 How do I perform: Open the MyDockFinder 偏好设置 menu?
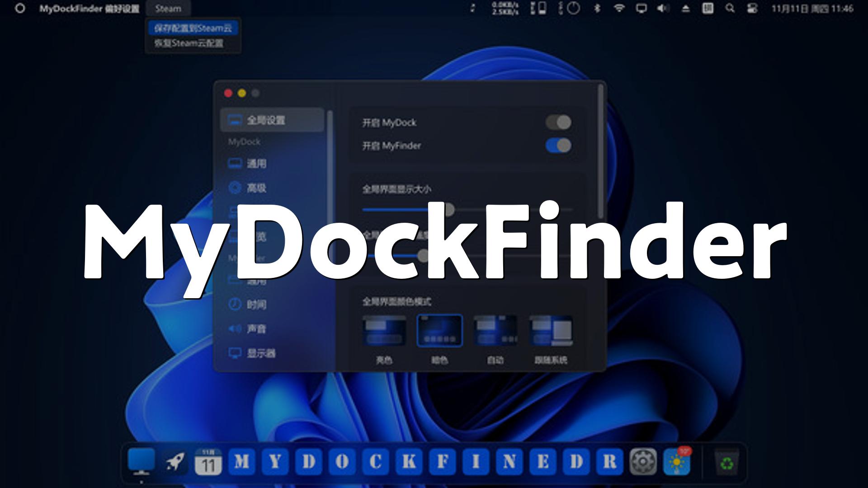[89, 9]
